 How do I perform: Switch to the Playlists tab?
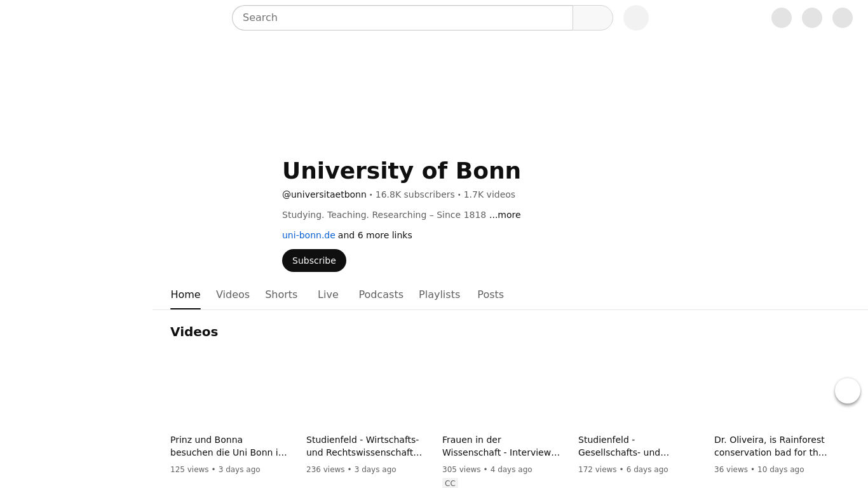439,294
